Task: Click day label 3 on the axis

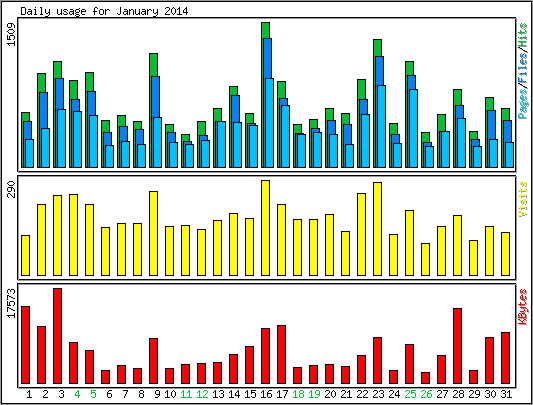Action: [x=61, y=394]
